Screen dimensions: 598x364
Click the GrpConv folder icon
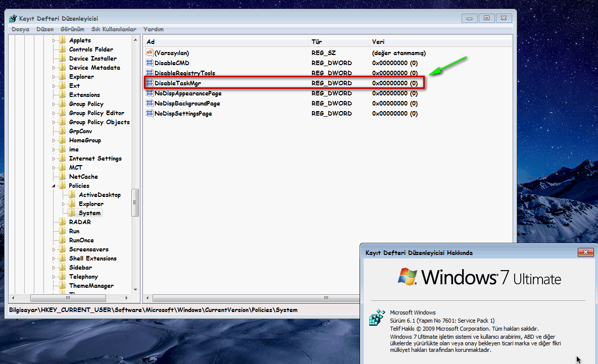[x=63, y=131]
